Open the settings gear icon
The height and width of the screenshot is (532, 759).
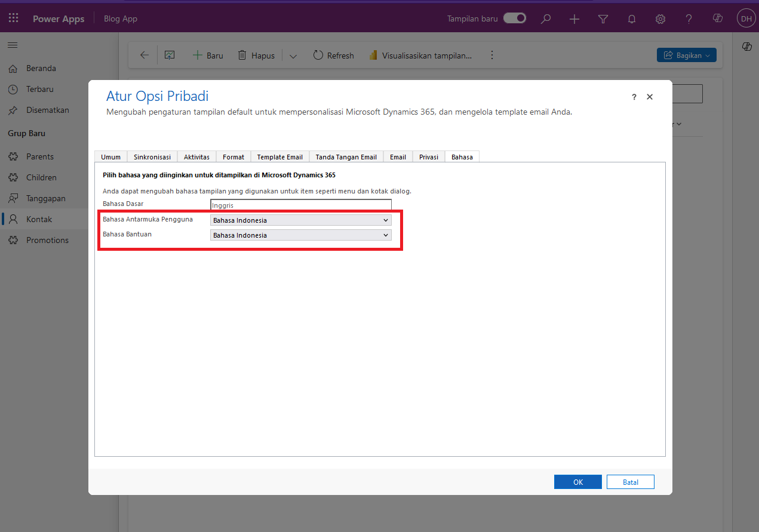click(x=660, y=19)
